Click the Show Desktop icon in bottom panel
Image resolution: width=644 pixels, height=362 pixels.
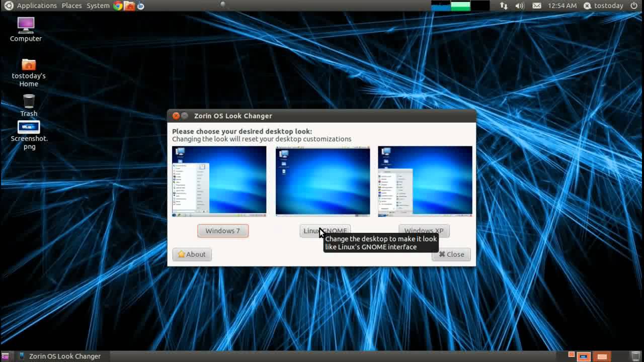tap(6, 356)
